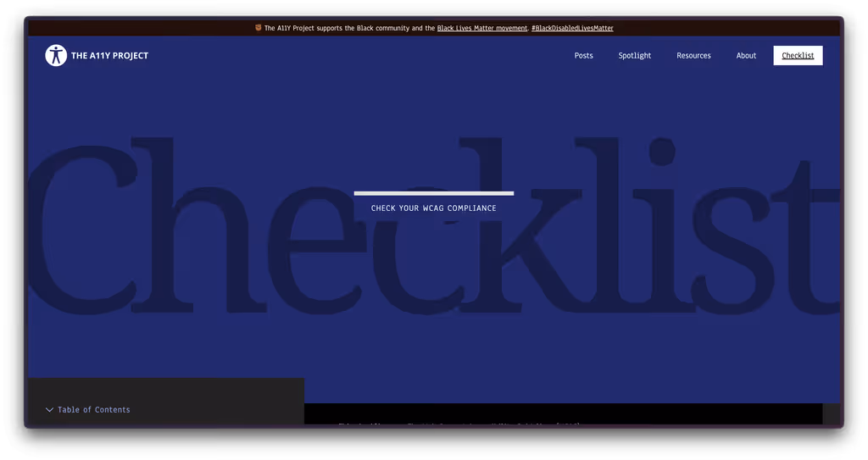This screenshot has width=868, height=460.
Task: Click THE A11Y PROJECT site title
Action: click(x=109, y=56)
